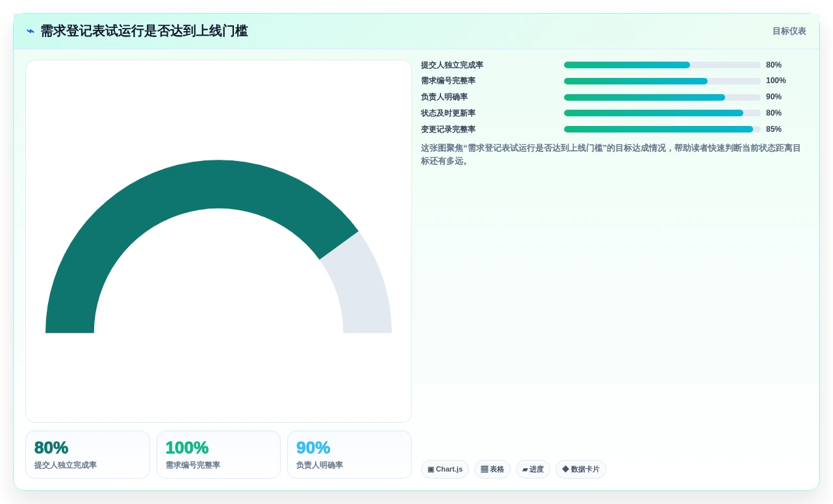Click the bar icon in 进度 chip
Screen dimensions: 833x504
525,470
